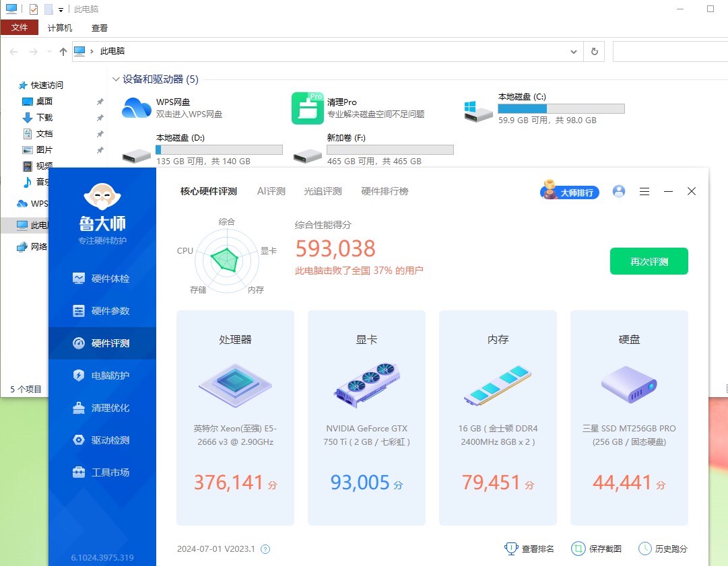The width and height of the screenshot is (728, 566).
Task: Open the Lu Master hamburger menu
Action: pos(644,191)
